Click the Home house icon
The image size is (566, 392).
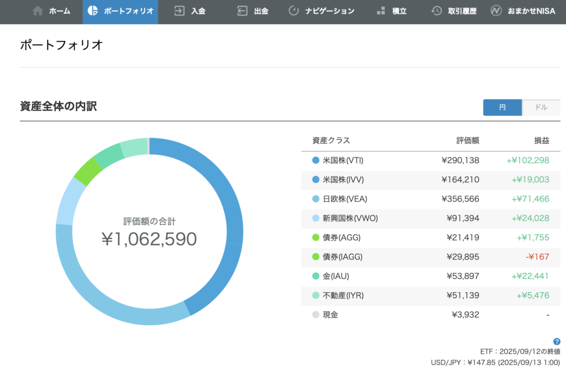coord(38,11)
